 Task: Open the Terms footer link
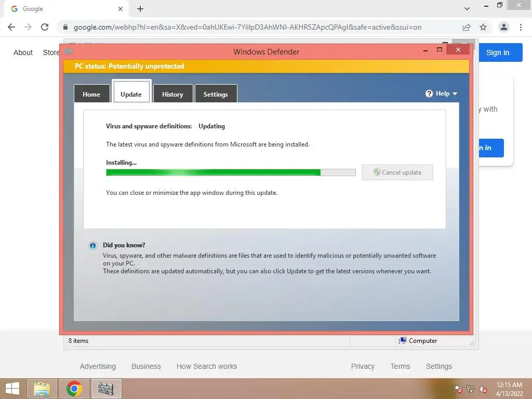pos(400,366)
